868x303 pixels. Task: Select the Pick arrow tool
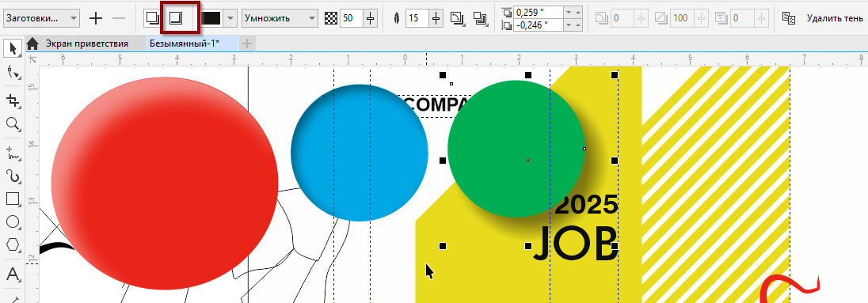pyautogui.click(x=12, y=49)
